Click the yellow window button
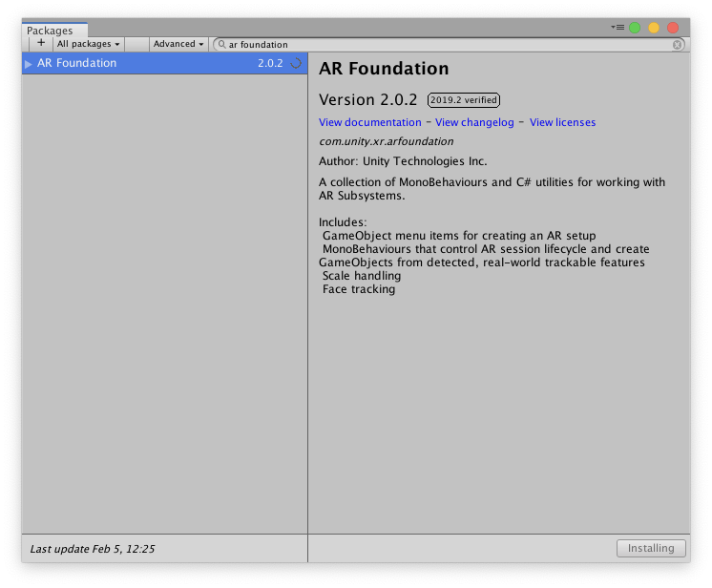This screenshot has height=588, width=712. point(654,28)
